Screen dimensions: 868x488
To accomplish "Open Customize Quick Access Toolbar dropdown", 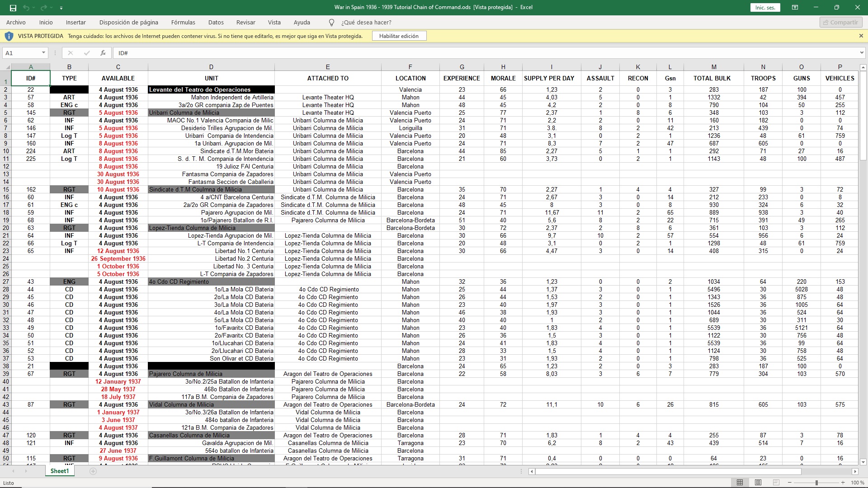I will tap(61, 8).
